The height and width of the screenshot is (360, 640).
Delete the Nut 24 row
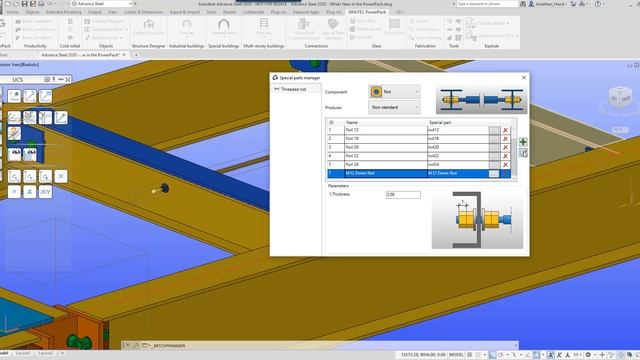click(x=505, y=164)
